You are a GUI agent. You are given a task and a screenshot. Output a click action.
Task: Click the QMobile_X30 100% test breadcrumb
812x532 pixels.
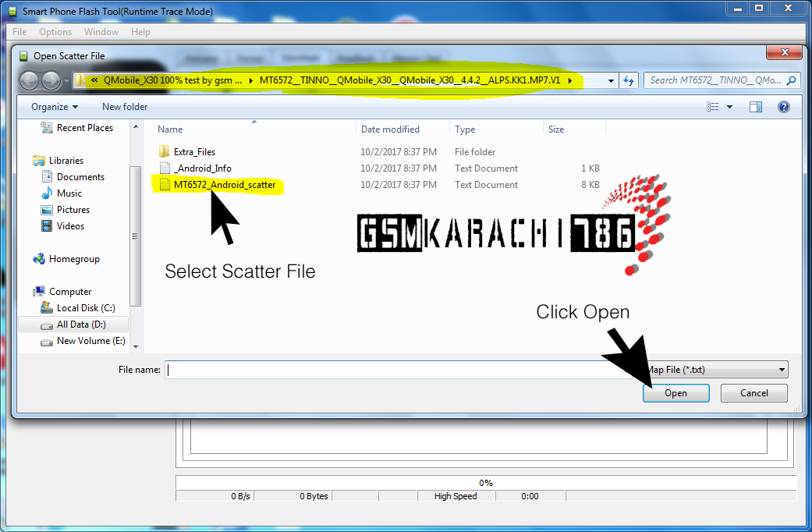tap(173, 80)
